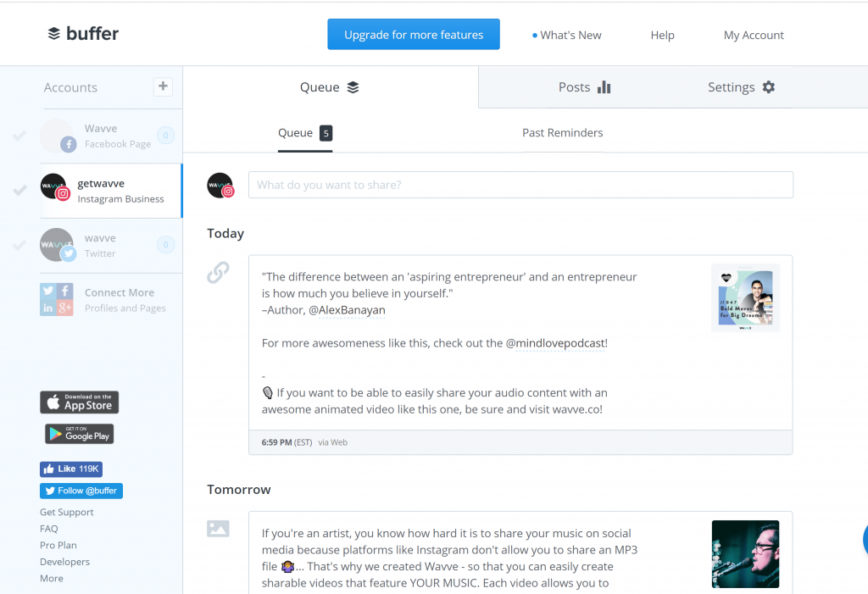
Task: Click the bar chart icon on the Posts tab
Action: point(604,86)
